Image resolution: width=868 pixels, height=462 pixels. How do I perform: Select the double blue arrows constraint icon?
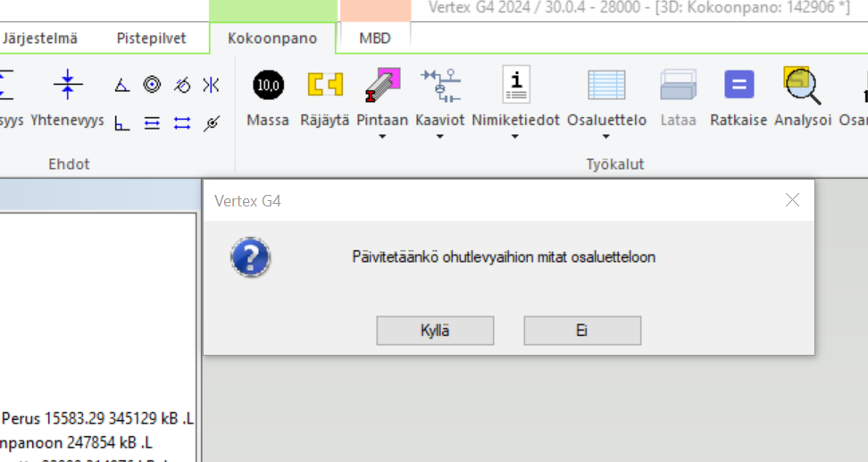[181, 123]
